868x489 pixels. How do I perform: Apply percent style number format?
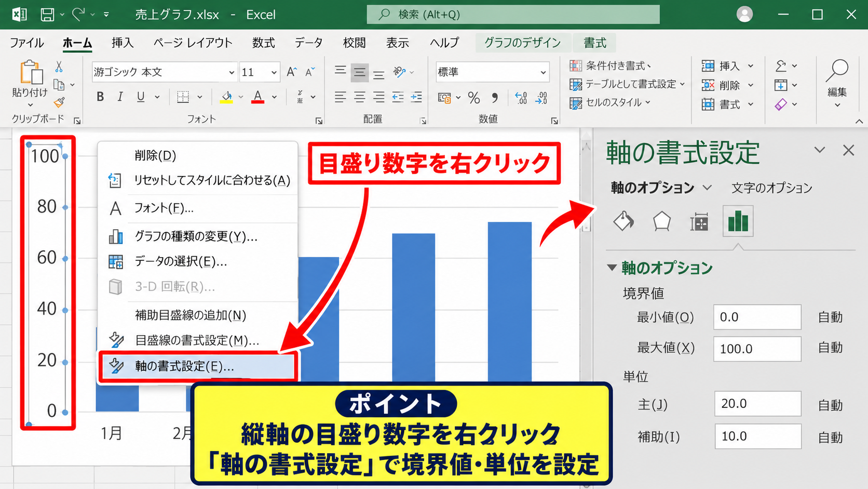(474, 97)
